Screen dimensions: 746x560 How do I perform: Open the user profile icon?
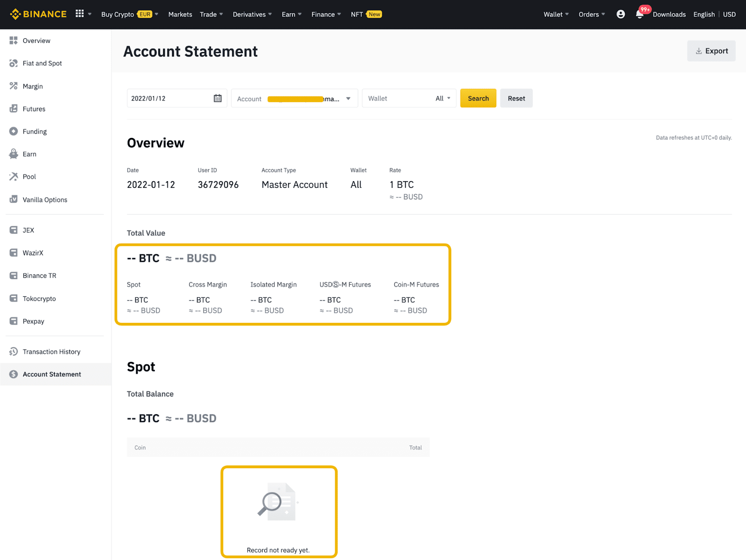pyautogui.click(x=621, y=14)
